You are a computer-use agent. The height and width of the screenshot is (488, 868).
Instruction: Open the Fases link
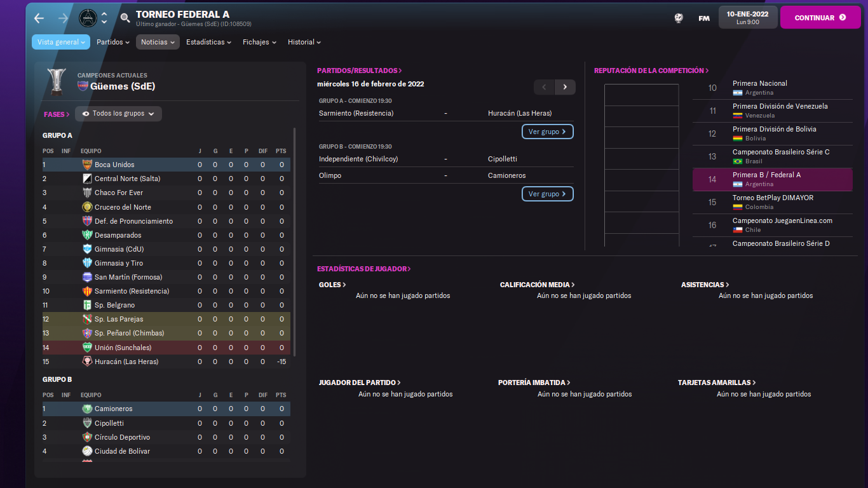coord(57,114)
